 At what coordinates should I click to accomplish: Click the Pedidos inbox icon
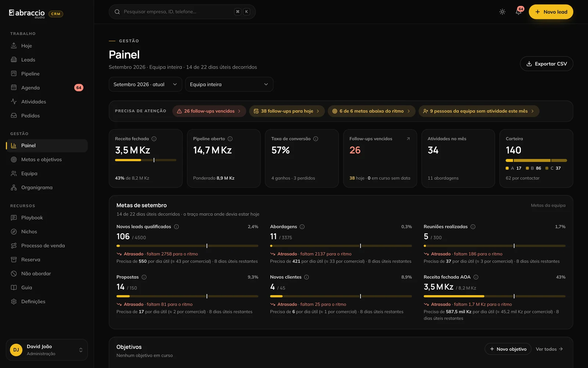coord(14,116)
